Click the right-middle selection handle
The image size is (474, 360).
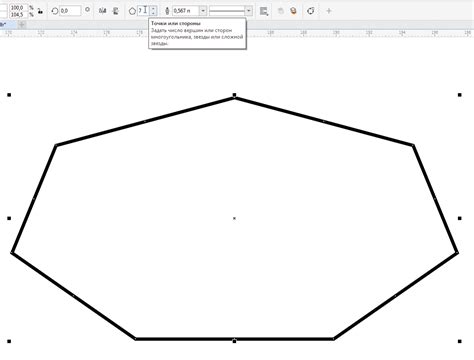pyautogui.click(x=460, y=218)
